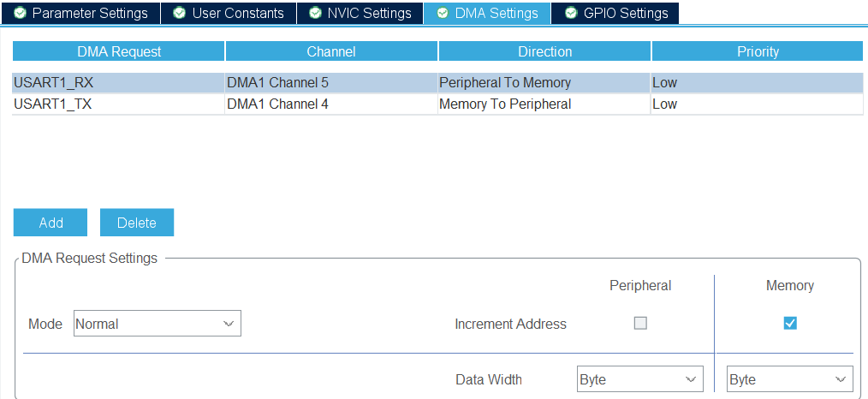Click the Delete button
The image size is (868, 399).
coord(137,223)
